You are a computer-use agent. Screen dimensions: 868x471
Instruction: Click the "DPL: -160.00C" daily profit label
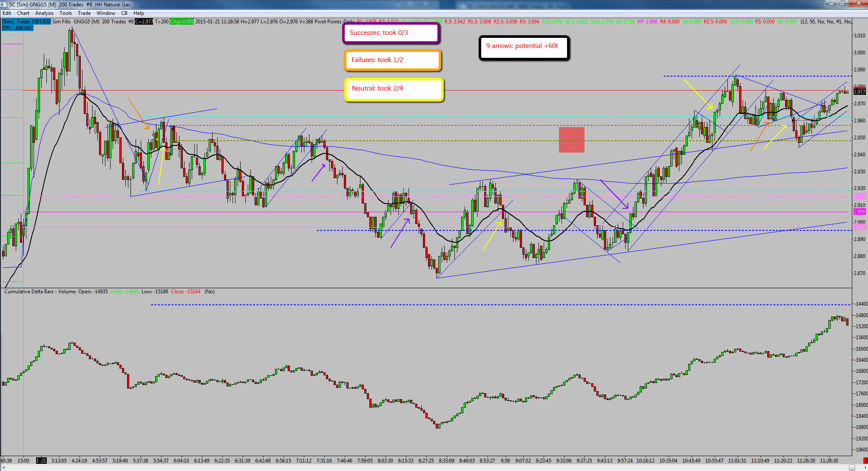[17, 28]
